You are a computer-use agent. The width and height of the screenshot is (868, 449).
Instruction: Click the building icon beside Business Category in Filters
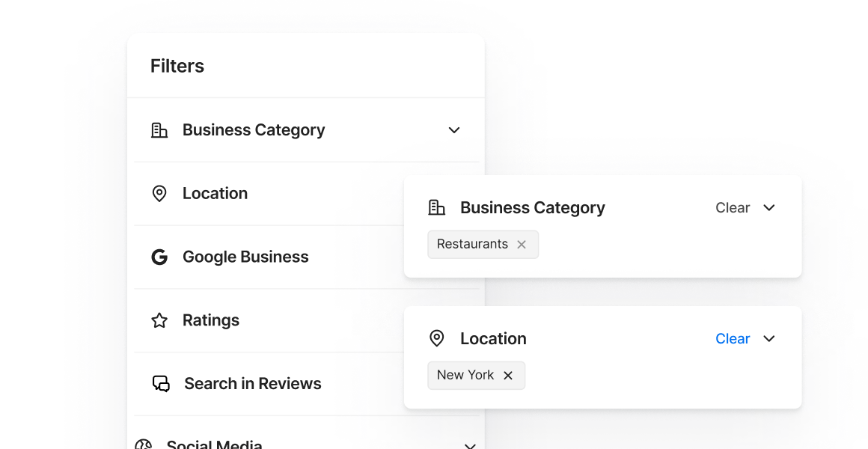159,130
